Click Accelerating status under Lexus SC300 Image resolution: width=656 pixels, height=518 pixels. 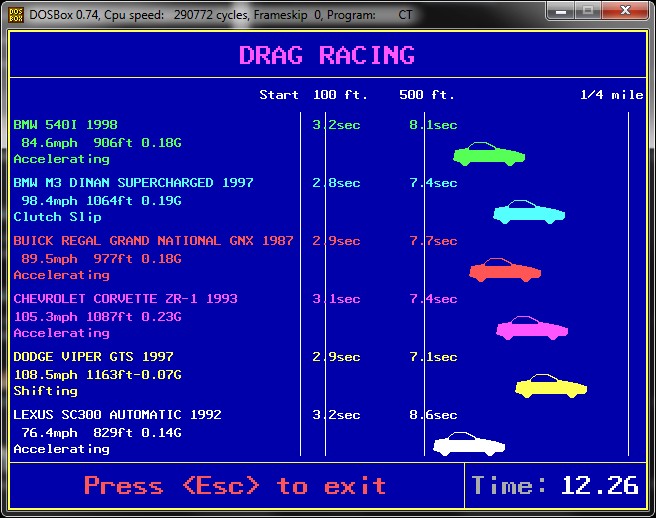(x=62, y=449)
